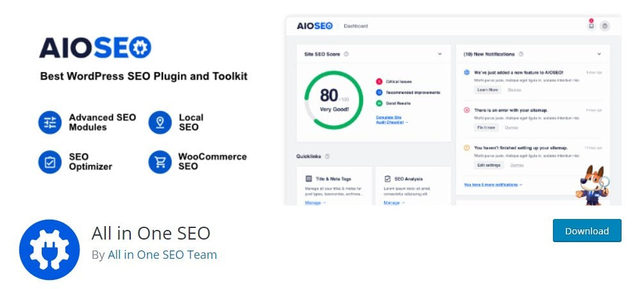Click Manage under Title & Meta Tags
Viewport: 644px width, 289px height.
coord(316,203)
